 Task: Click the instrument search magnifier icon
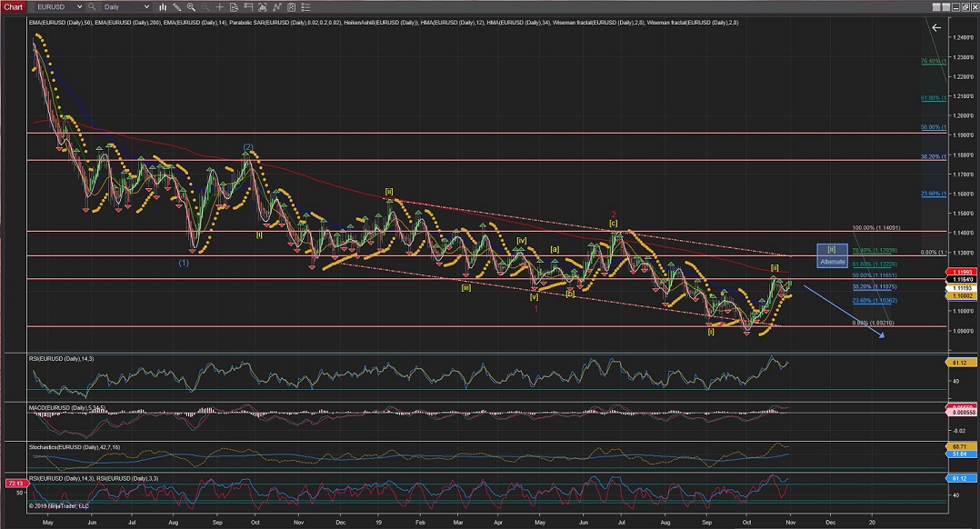pyautogui.click(x=92, y=7)
